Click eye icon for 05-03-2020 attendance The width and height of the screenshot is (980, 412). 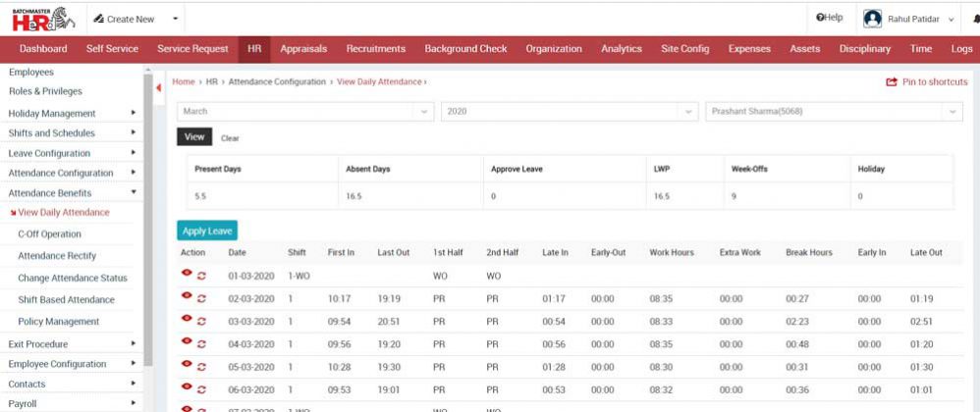click(x=187, y=367)
